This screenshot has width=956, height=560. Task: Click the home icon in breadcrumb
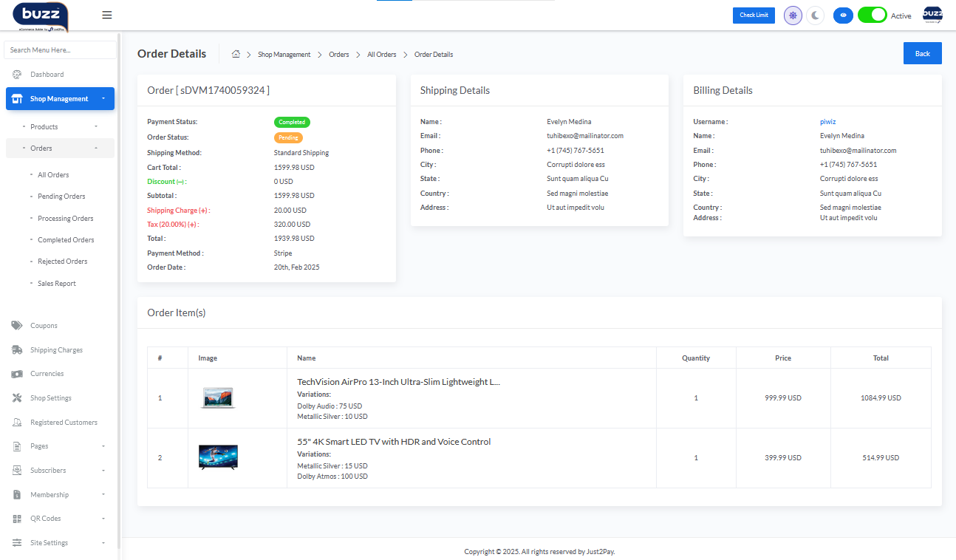coord(236,54)
